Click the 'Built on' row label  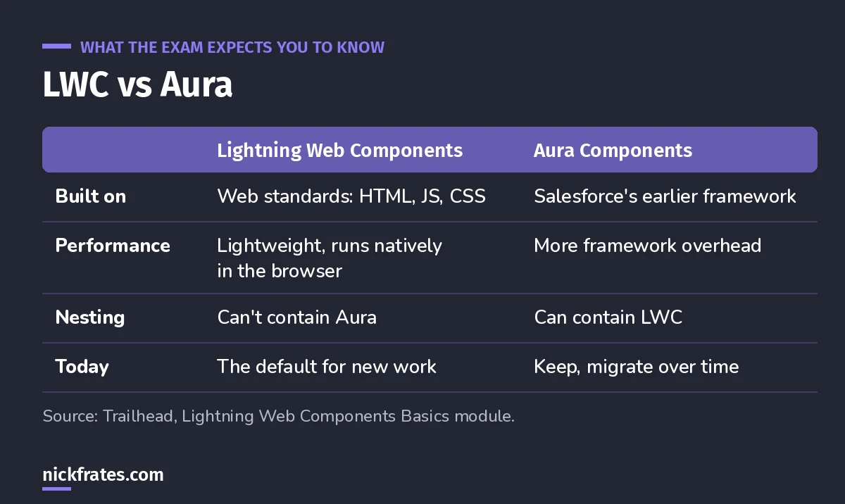[91, 196]
